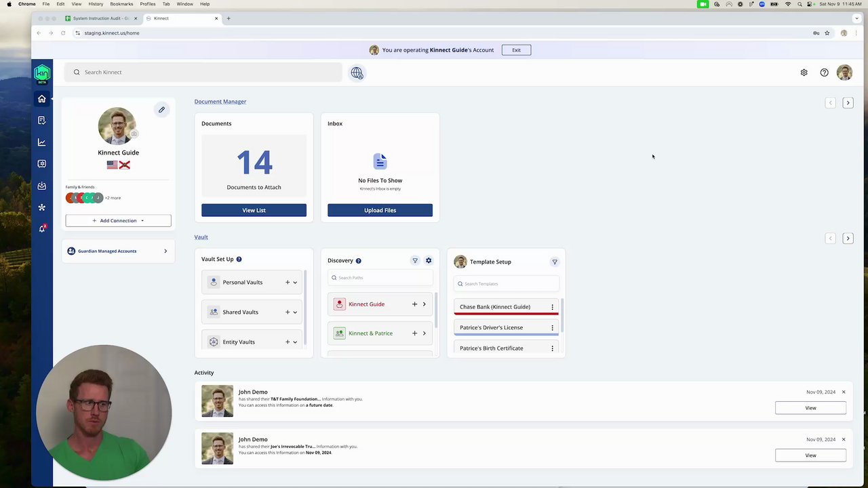Open the inbox tray sidebar icon
868x488 pixels.
[41, 186]
